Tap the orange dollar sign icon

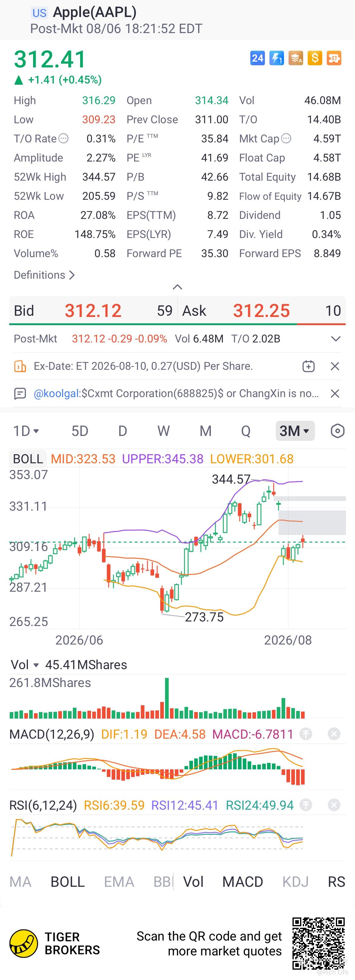(315, 58)
